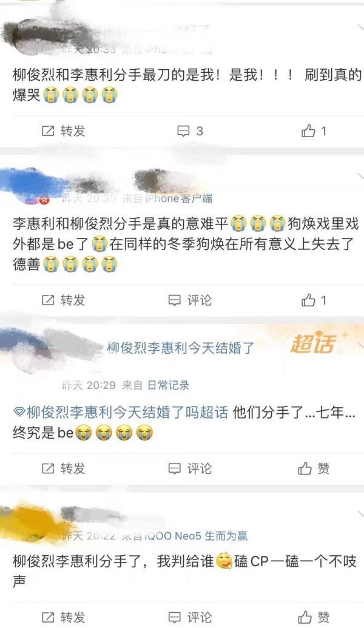Screen dimensions: 364x628
Task: Open 评论 on the 终究是be post
Action: click(x=190, y=468)
